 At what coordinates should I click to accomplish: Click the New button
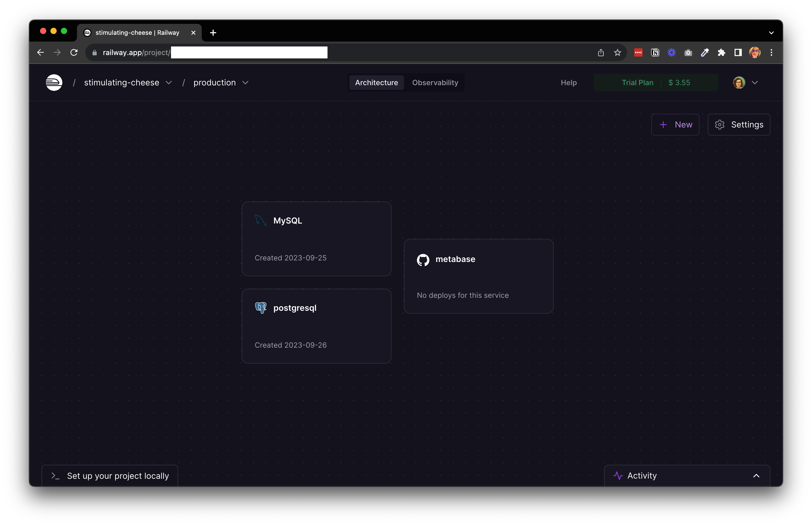coord(675,125)
